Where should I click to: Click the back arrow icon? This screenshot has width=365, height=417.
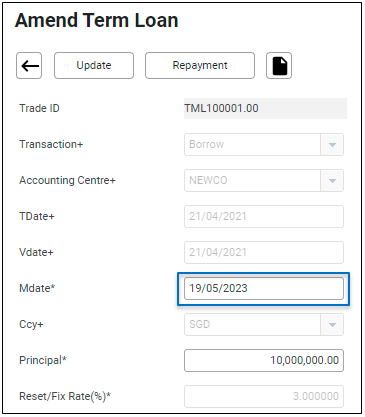pos(29,65)
